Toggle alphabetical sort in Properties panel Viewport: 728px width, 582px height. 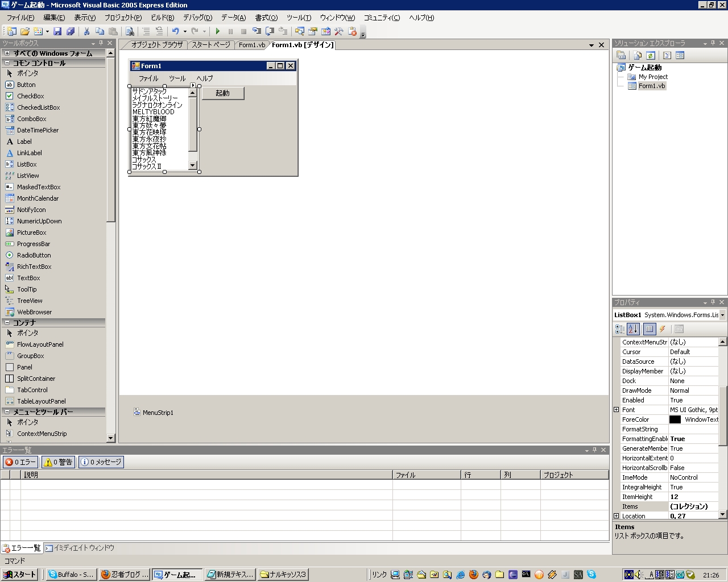(633, 329)
